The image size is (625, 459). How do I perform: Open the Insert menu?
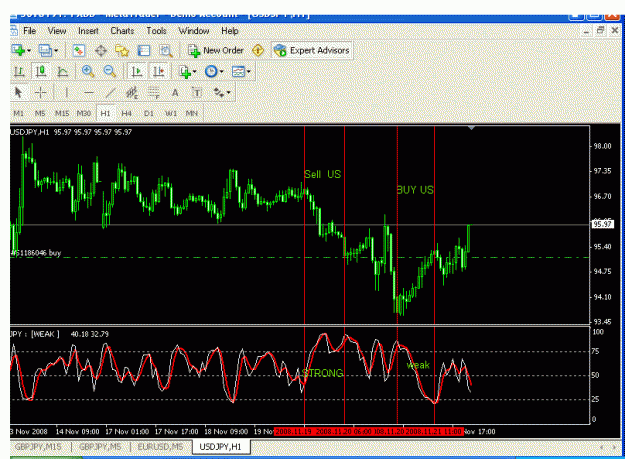[x=88, y=31]
